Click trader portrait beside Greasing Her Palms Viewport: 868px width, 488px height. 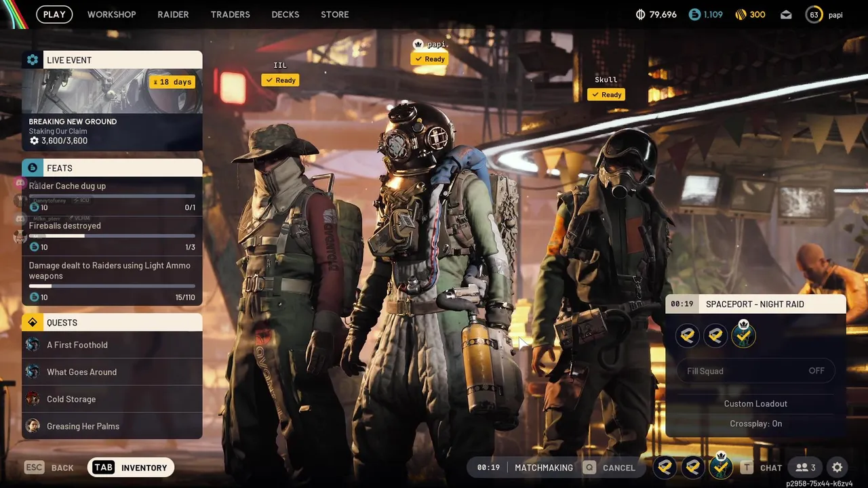[32, 426]
